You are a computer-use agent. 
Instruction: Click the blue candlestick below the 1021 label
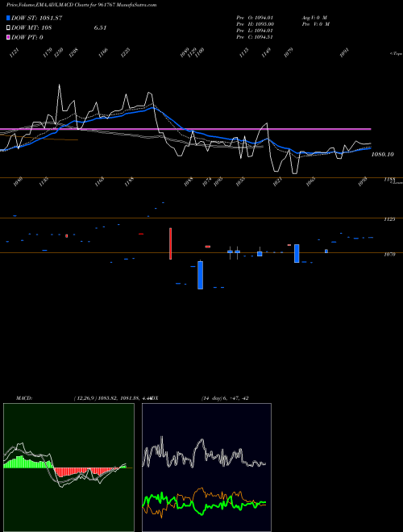[x=297, y=253]
